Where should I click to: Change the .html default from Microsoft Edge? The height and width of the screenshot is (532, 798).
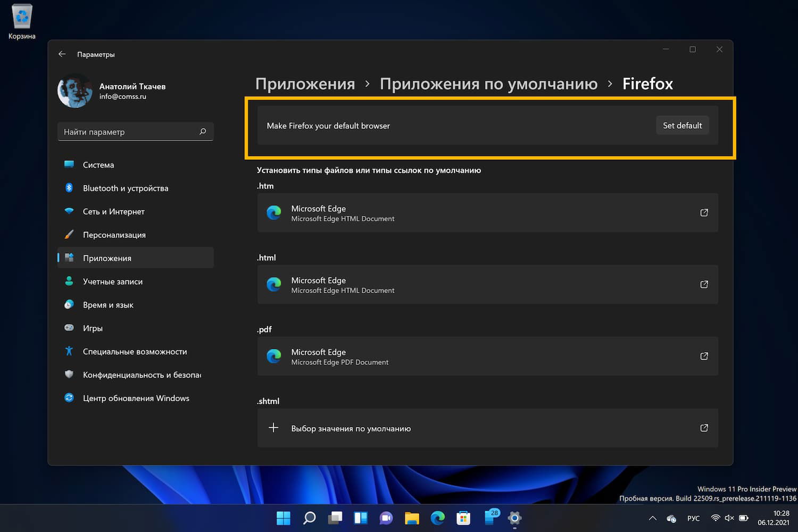[x=487, y=285]
